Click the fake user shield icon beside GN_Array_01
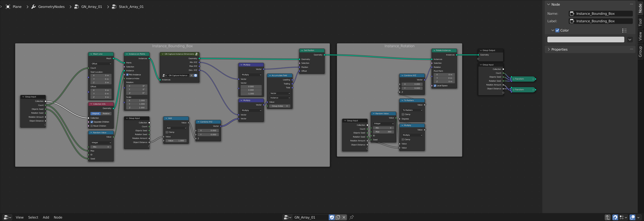The width and height of the screenshot is (644, 221). pos(332,217)
